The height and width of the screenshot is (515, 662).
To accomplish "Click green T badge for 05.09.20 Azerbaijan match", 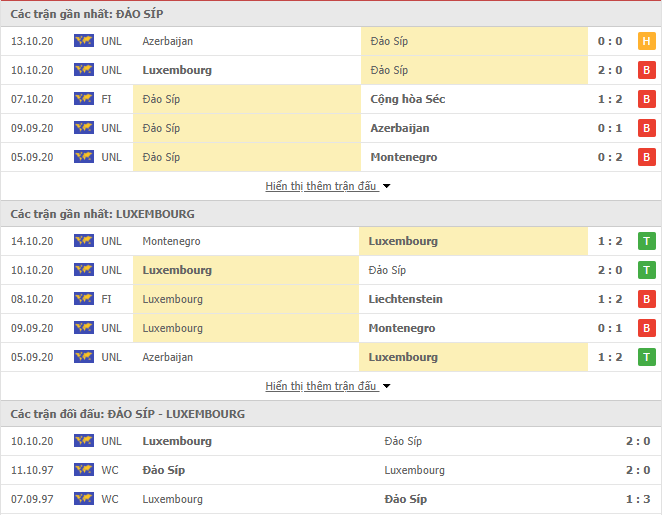I will tap(646, 357).
